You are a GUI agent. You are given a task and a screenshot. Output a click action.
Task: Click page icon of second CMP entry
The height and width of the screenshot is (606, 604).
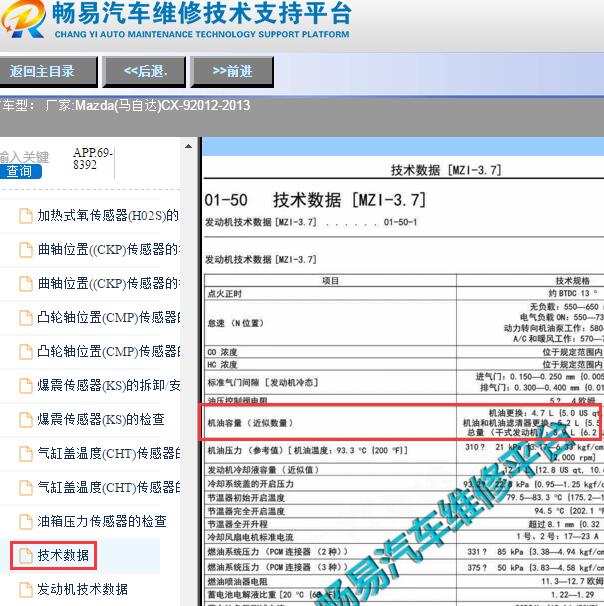[26, 352]
